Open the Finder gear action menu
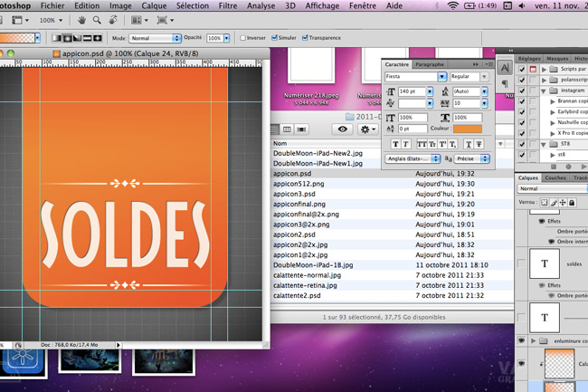588x392 pixels. tap(367, 129)
